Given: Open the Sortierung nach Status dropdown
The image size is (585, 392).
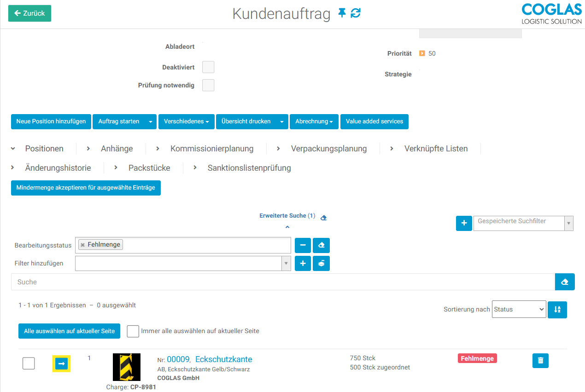Looking at the screenshot, I should coord(519,310).
